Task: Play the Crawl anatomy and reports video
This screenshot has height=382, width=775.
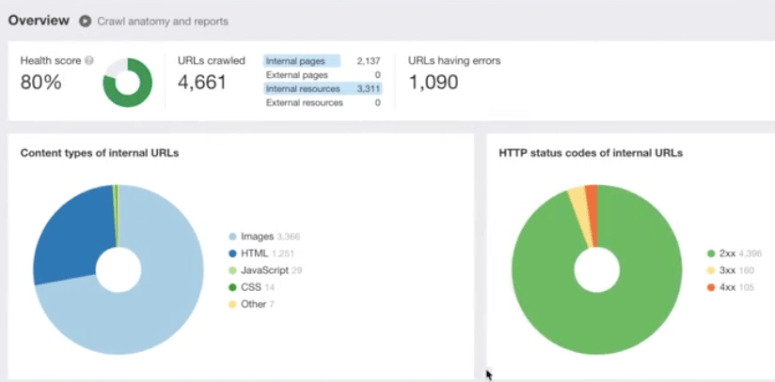Action: [x=86, y=21]
